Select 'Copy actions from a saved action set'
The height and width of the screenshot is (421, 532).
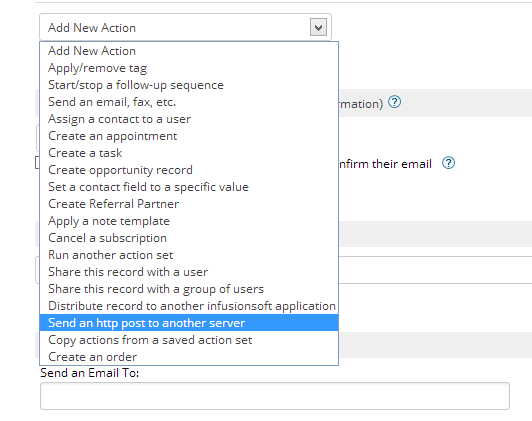tap(189, 340)
